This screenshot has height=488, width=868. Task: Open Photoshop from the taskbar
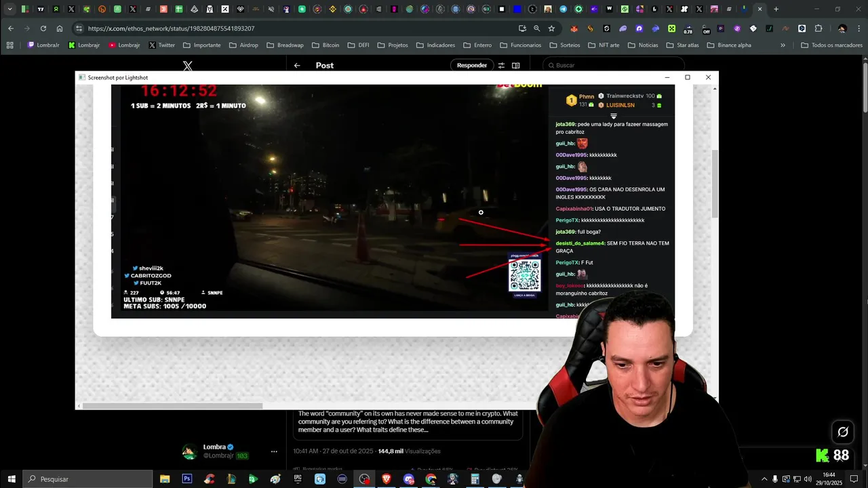[186, 479]
